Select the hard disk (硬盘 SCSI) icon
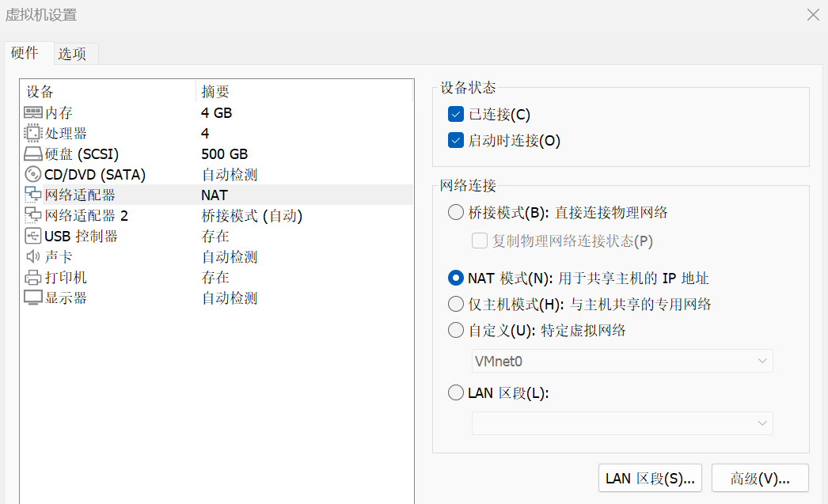This screenshot has height=504, width=828. click(33, 154)
